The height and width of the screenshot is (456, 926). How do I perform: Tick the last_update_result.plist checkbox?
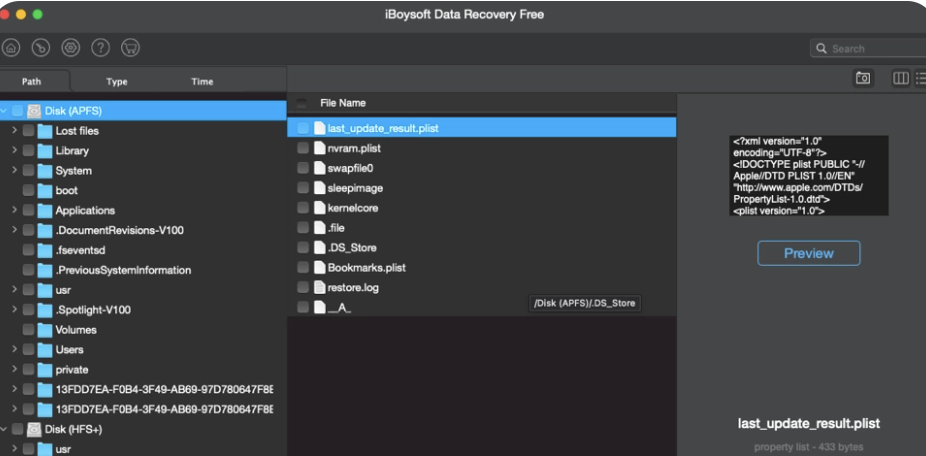click(x=303, y=128)
